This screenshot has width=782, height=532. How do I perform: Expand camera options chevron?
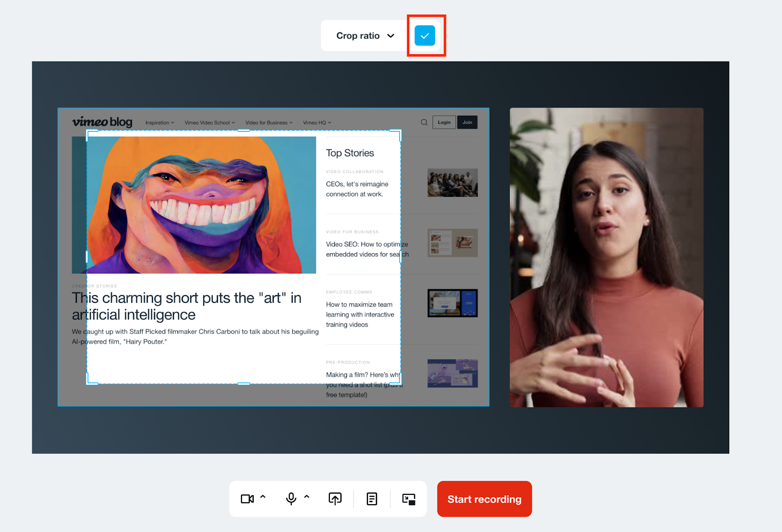click(263, 497)
